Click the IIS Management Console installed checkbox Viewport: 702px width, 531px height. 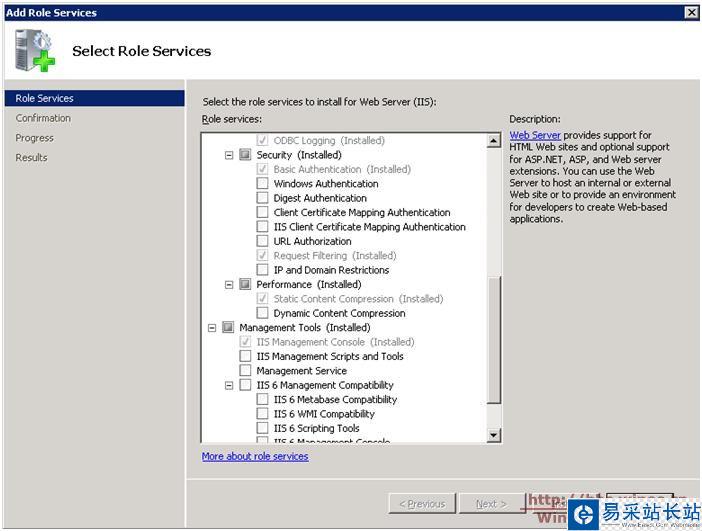pos(245,342)
